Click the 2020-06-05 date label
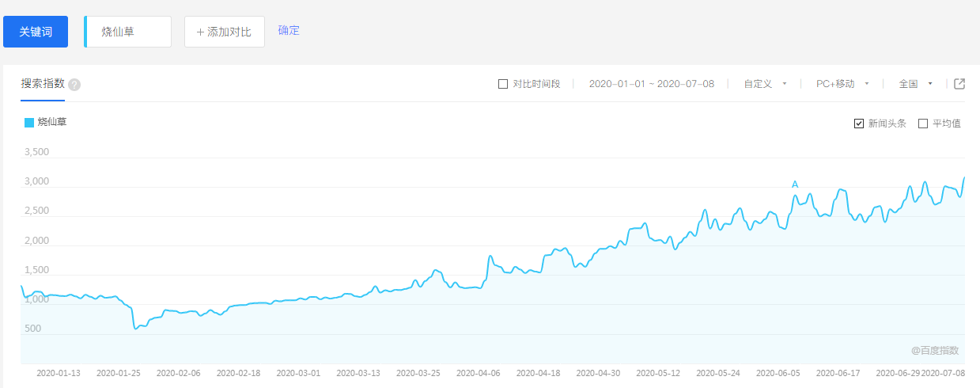Screen dimensions: 980x388 click(778, 372)
